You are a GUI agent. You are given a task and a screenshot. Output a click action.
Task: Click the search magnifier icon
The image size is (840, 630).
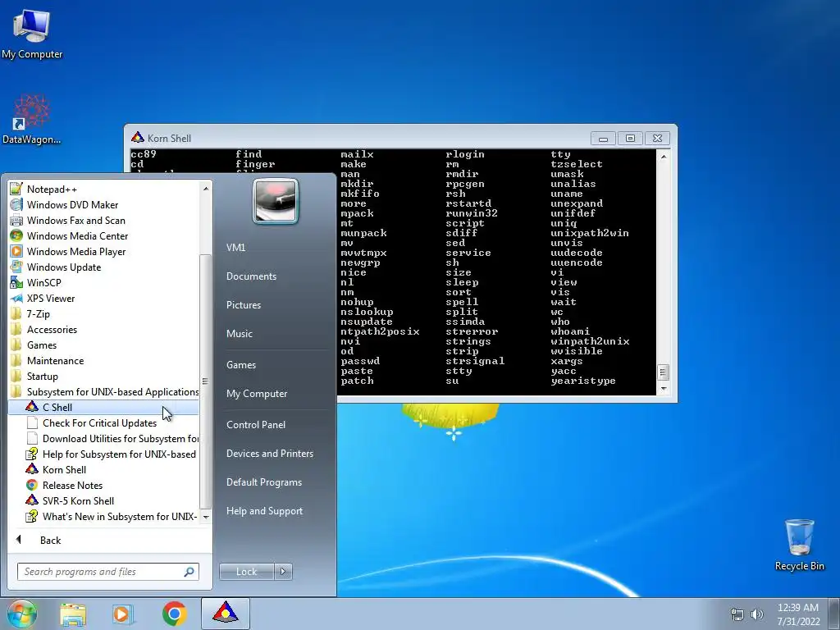click(189, 572)
